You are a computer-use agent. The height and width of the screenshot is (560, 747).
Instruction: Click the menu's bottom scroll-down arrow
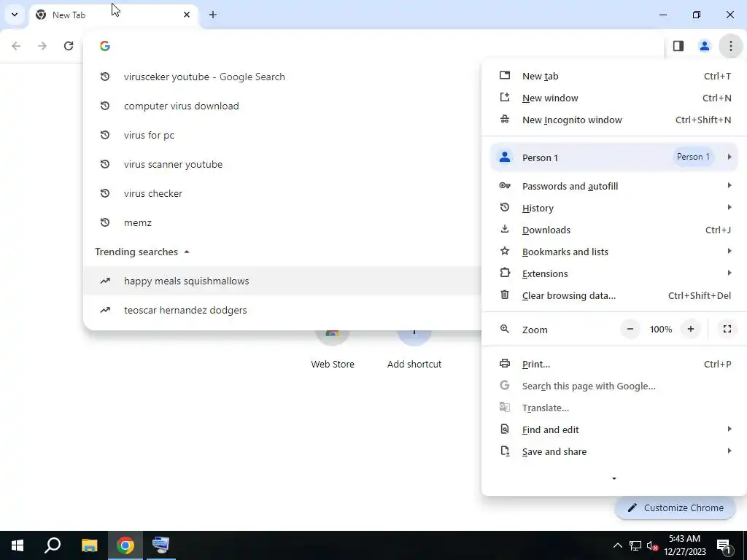pyautogui.click(x=614, y=478)
